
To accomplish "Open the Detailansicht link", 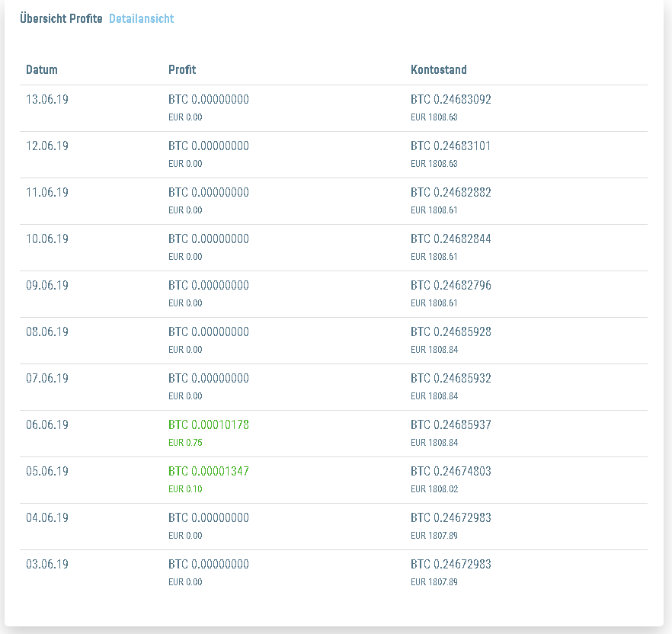I will point(141,18).
